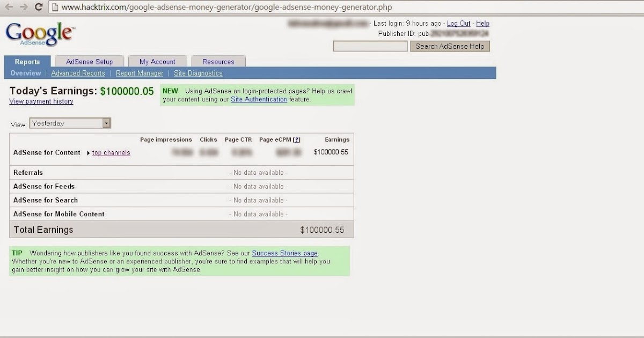Click the AdSense for Mobile Content label
The width and height of the screenshot is (644, 338).
click(59, 214)
